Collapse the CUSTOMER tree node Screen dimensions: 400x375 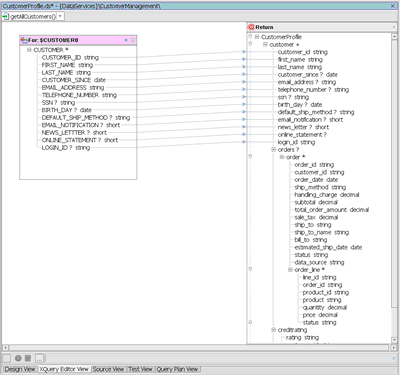pos(29,50)
